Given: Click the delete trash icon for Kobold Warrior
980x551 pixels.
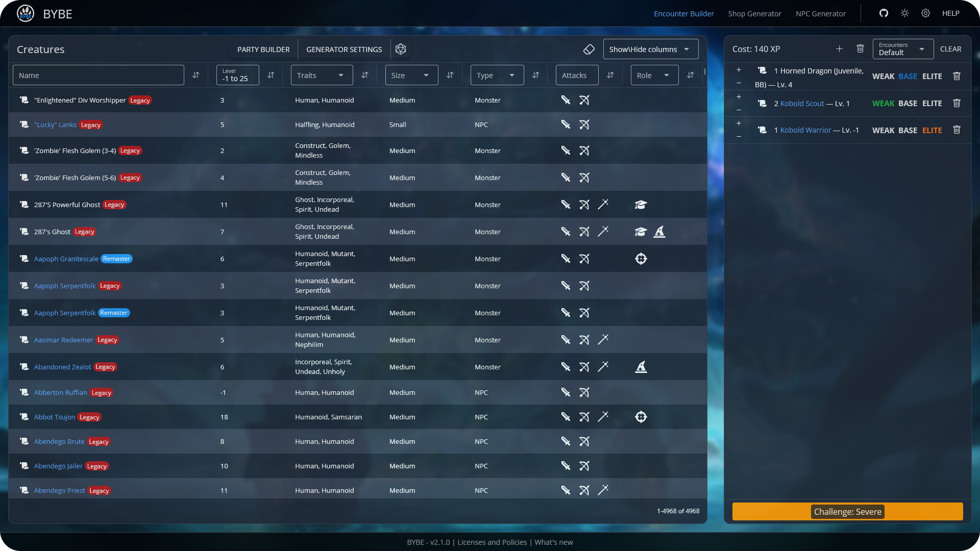Looking at the screenshot, I should coord(957,130).
